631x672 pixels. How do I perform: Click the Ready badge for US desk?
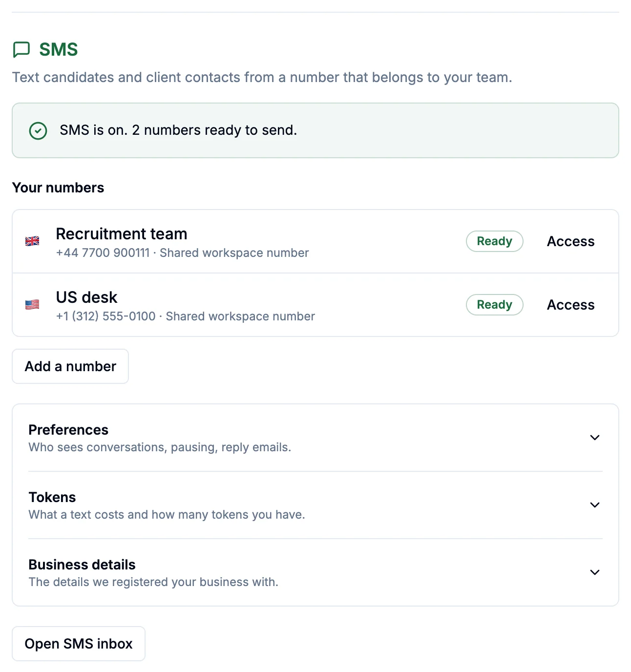click(x=494, y=305)
